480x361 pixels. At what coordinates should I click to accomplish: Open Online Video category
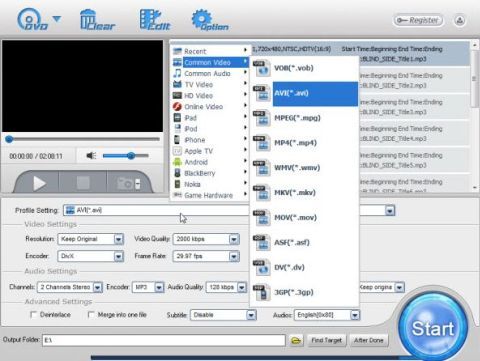point(210,107)
